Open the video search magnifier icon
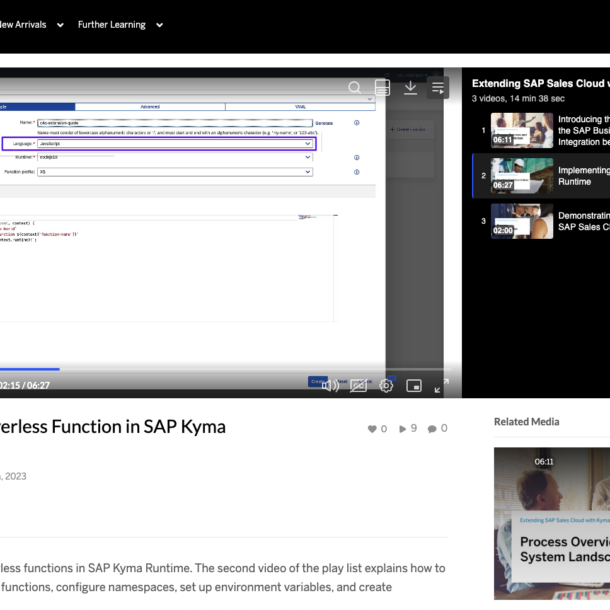This screenshot has width=610, height=610. [x=354, y=88]
